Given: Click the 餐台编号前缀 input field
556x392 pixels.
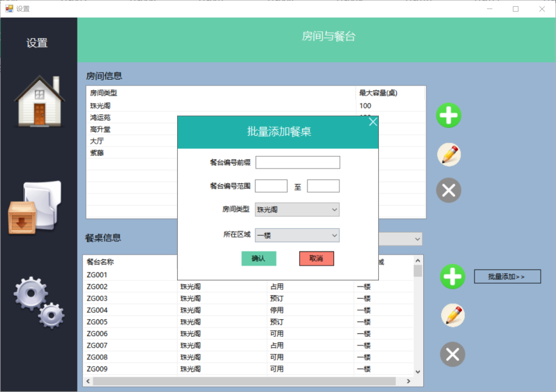Looking at the screenshot, I should tap(298, 163).
